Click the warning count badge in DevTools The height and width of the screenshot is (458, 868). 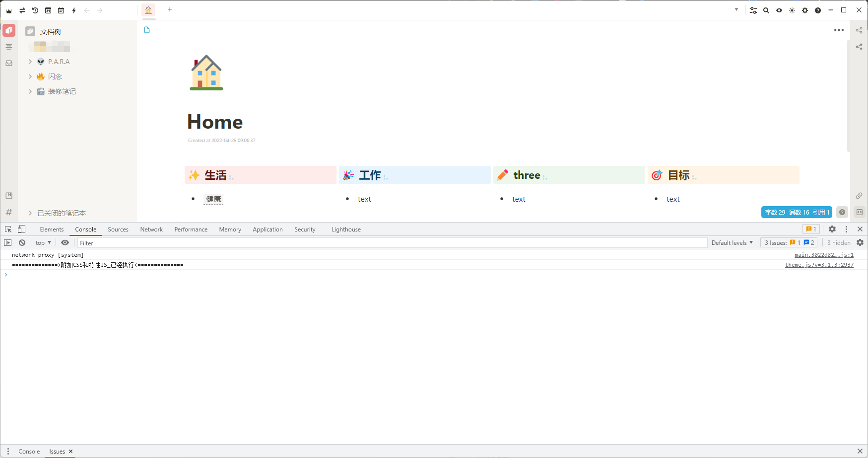[x=811, y=229]
